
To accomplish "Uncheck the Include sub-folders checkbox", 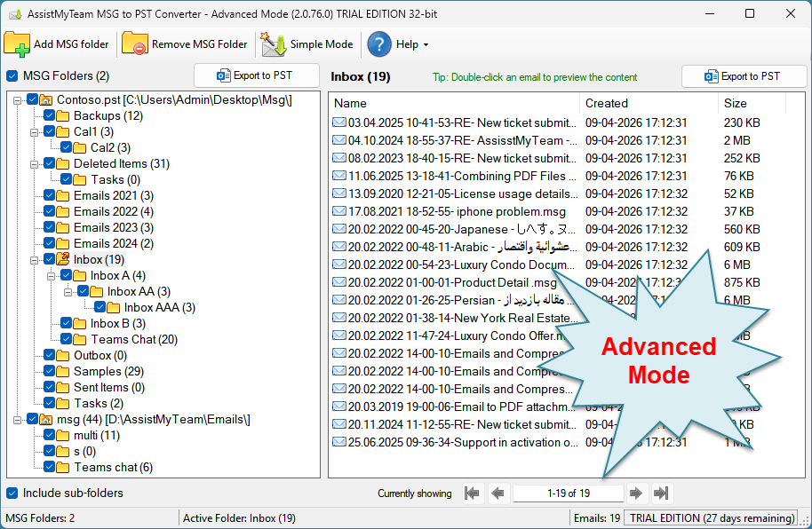I will point(12,493).
